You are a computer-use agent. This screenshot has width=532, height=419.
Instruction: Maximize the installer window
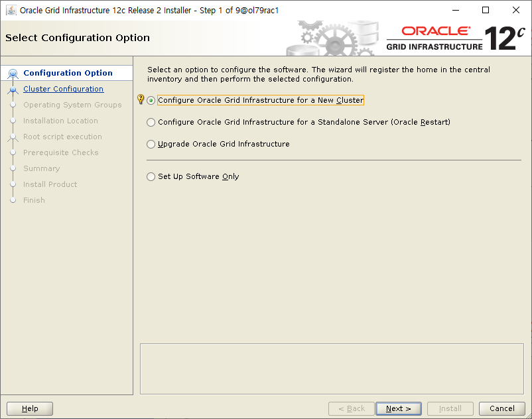pos(486,10)
